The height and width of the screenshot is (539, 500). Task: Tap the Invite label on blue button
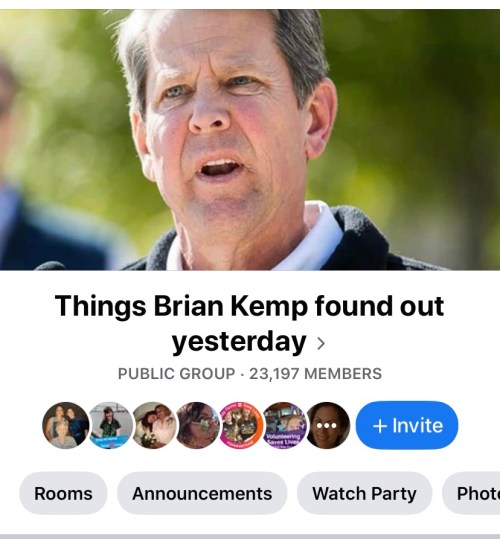418,426
